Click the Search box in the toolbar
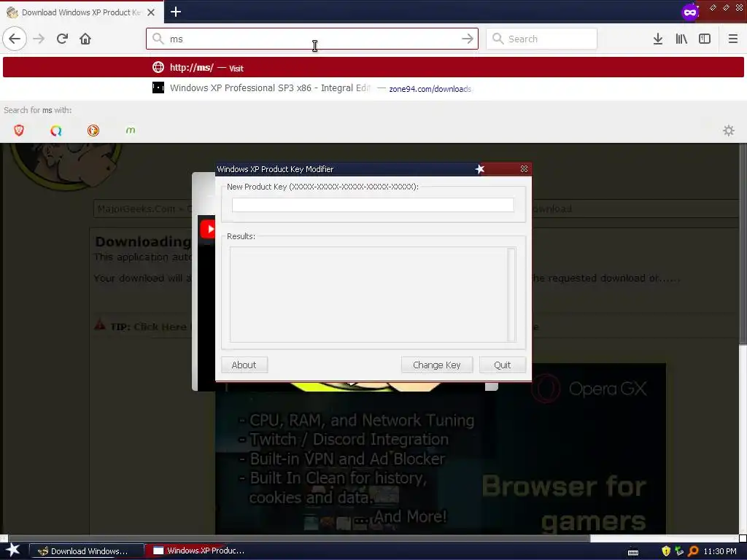Viewport: 747px width, 560px height. (541, 39)
